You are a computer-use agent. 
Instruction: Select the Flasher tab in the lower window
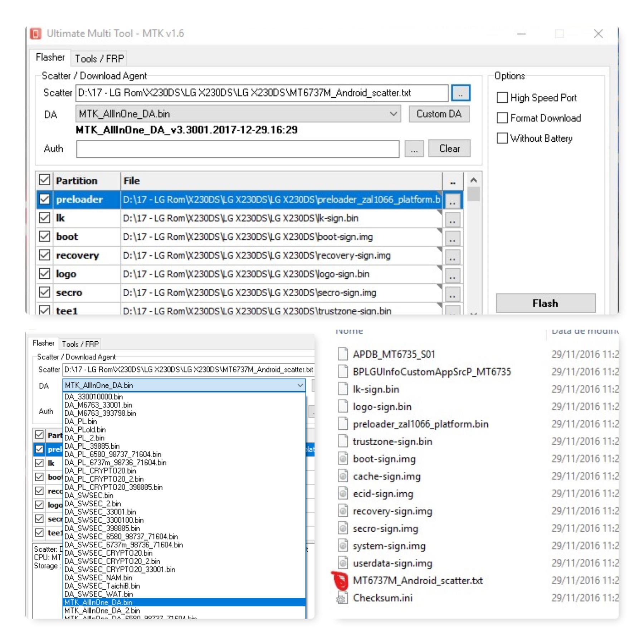coord(43,343)
